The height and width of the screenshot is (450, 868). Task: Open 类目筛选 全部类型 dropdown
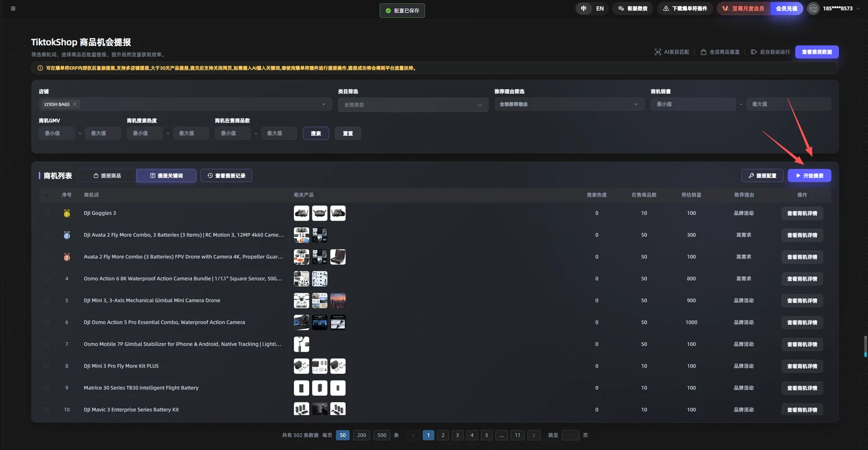[x=413, y=105]
